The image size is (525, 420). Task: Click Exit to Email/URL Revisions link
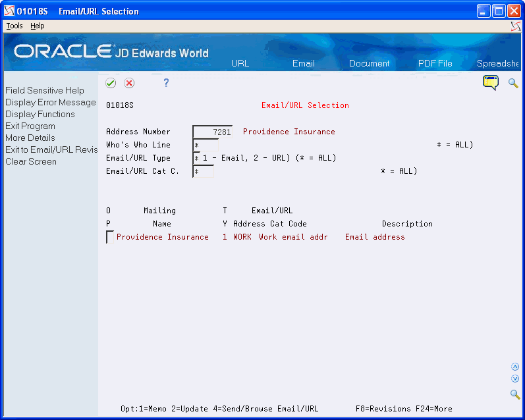coord(51,149)
